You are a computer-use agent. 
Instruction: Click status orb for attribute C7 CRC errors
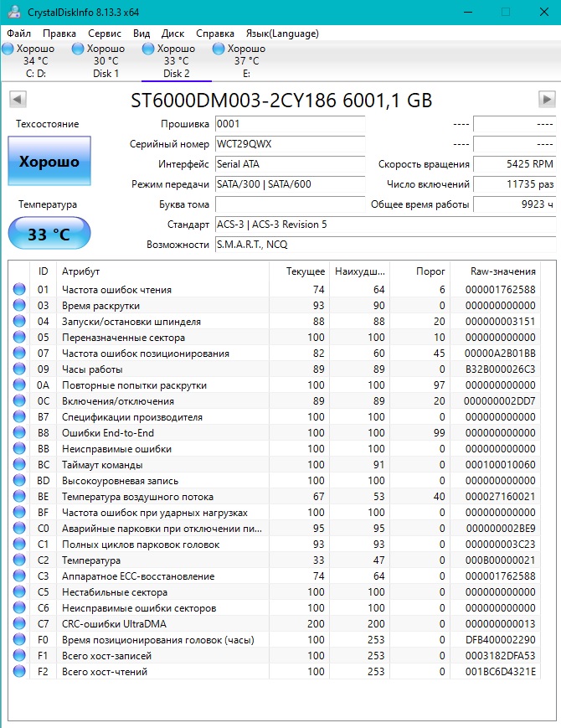[x=19, y=623]
